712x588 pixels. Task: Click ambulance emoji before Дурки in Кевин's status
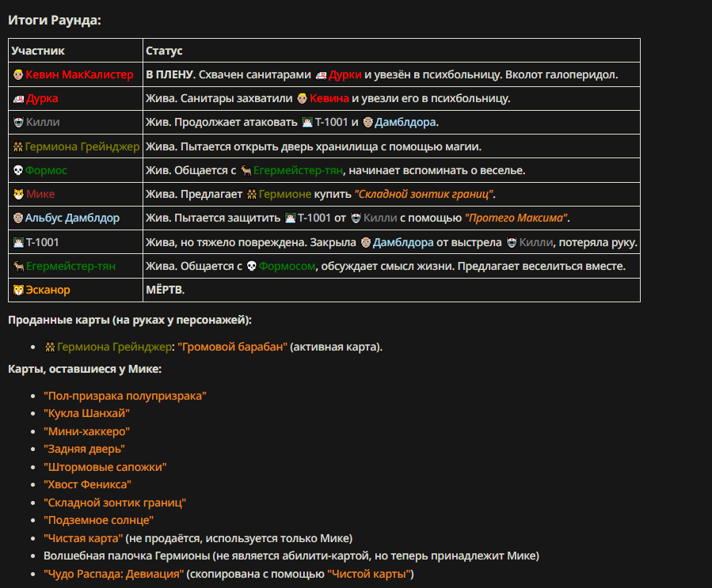pos(321,75)
